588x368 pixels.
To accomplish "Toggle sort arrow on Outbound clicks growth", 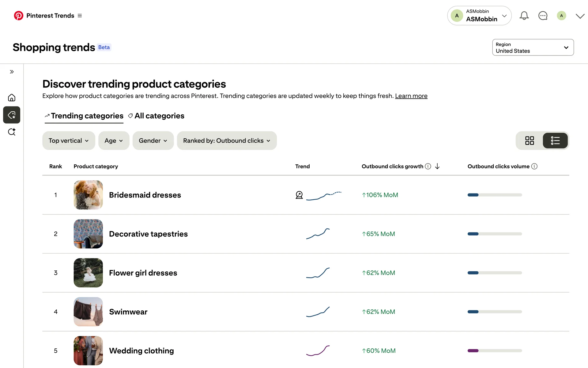I will (437, 166).
